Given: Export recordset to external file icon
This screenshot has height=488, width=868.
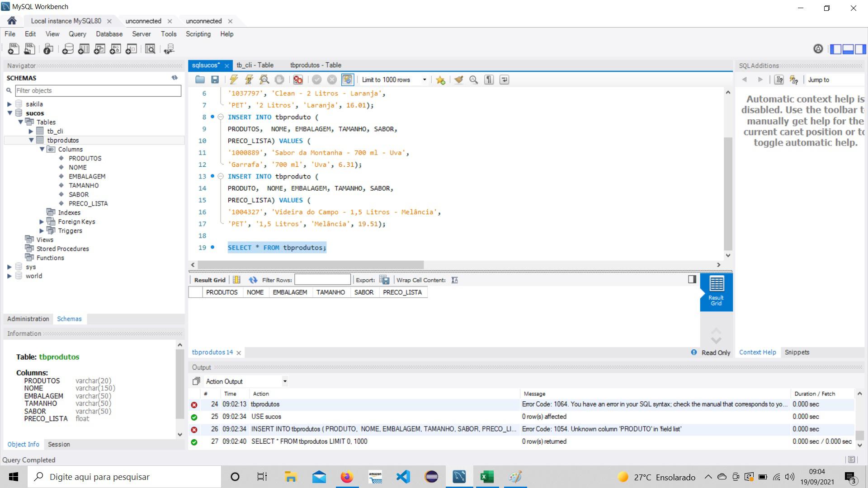Looking at the screenshot, I should (384, 280).
